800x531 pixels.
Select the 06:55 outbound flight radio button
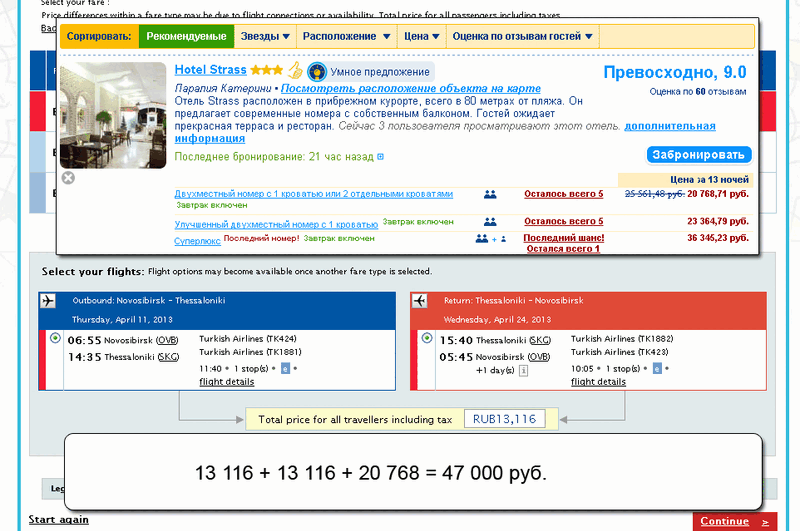55,338
